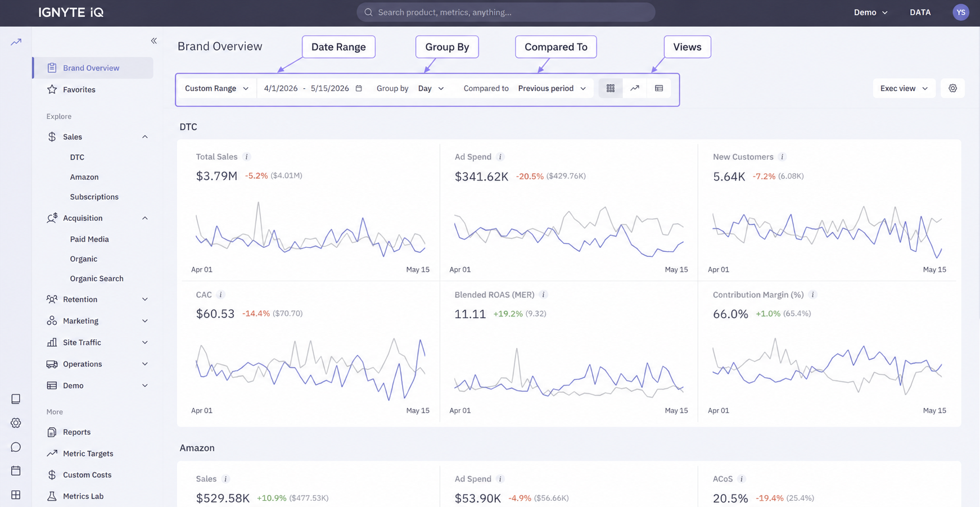This screenshot has width=980, height=507.
Task: Open Brand Overview in sidebar
Action: 93,68
